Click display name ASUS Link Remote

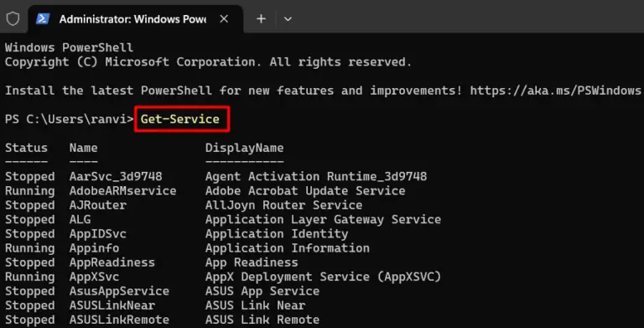pyautogui.click(x=262, y=320)
